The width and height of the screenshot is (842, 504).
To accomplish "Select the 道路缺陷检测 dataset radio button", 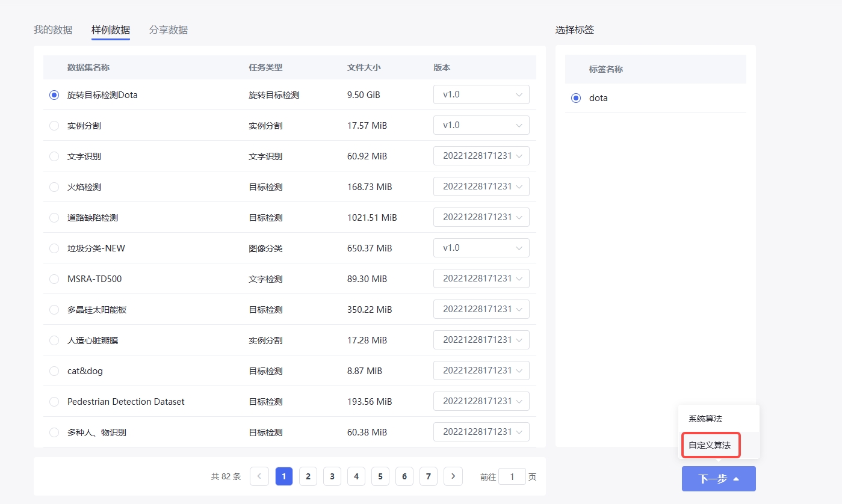I will [54, 218].
